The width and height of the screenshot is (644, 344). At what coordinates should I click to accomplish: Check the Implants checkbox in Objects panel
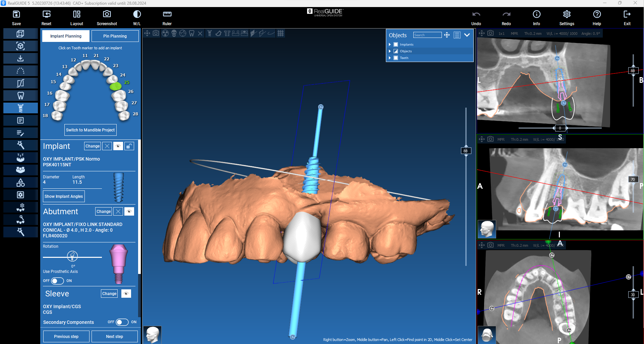point(396,45)
